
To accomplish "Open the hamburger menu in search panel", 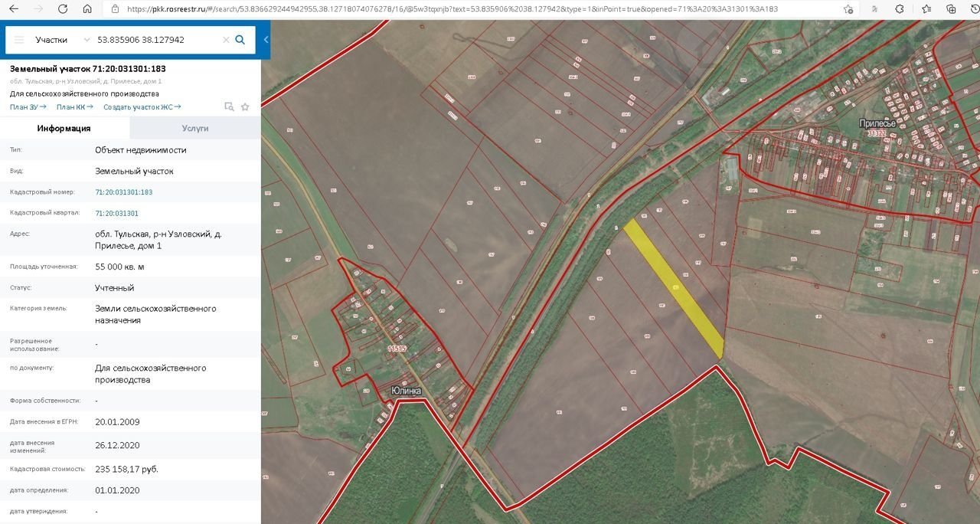I will (x=19, y=40).
